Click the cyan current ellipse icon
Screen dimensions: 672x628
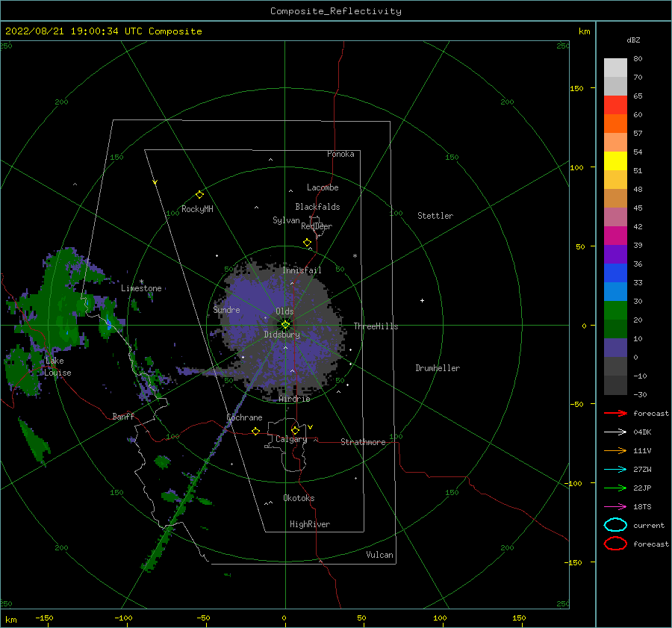pos(615,525)
